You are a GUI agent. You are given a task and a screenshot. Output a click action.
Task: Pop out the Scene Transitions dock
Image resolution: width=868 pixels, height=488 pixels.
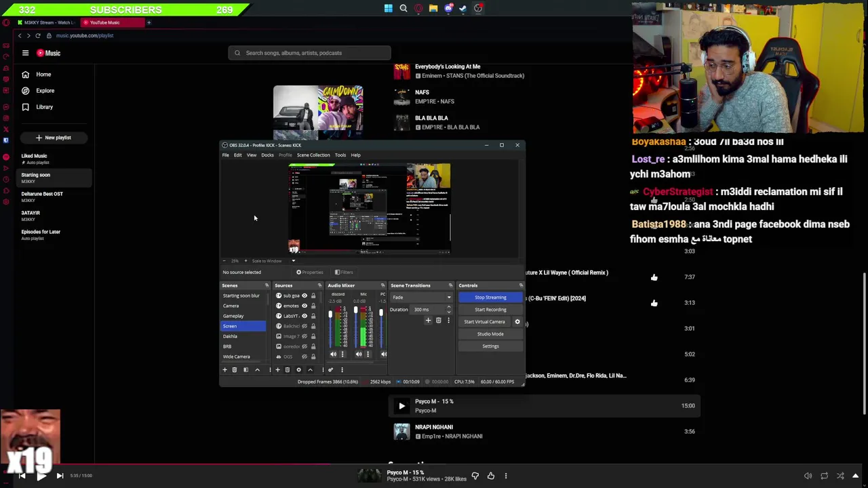pos(450,285)
